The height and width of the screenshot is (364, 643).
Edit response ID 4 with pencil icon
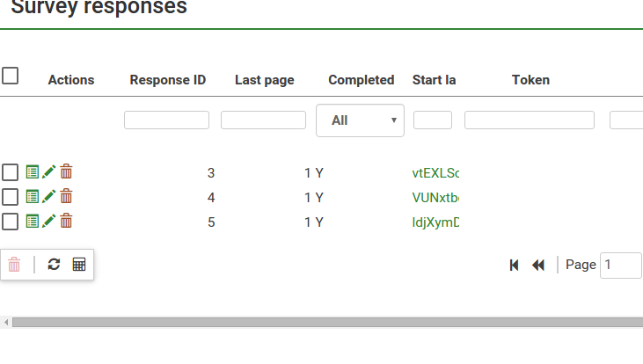coord(49,197)
